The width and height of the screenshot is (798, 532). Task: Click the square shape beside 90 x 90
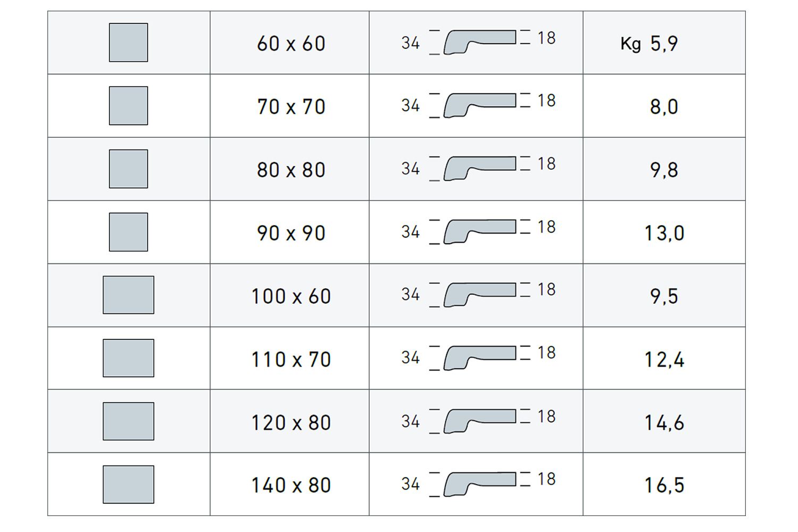click(128, 232)
